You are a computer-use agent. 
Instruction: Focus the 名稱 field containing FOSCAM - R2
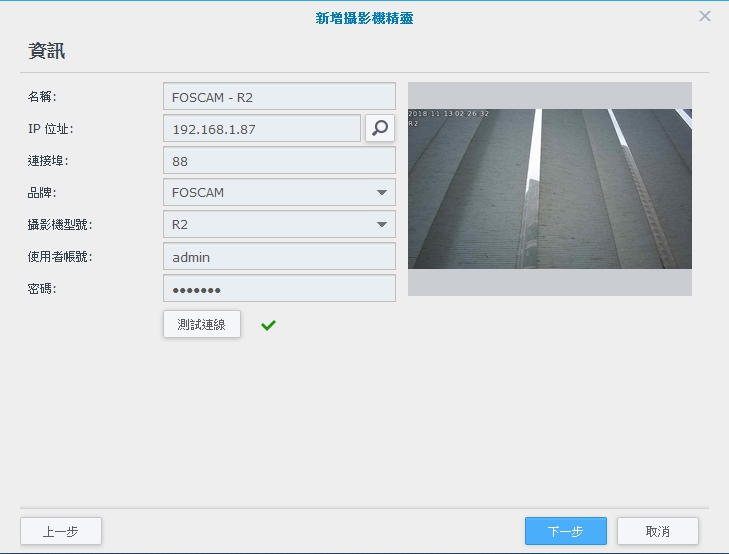(279, 97)
